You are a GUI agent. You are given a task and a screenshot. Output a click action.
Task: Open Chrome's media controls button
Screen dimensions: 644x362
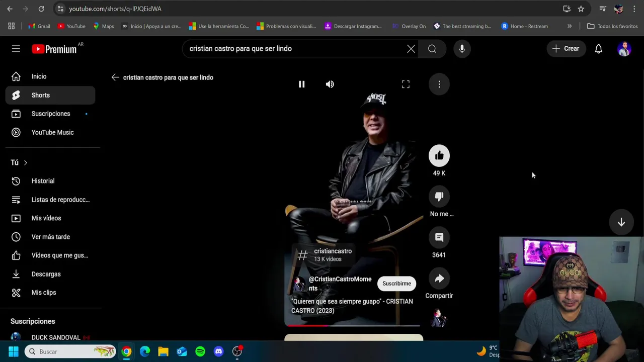(x=603, y=9)
